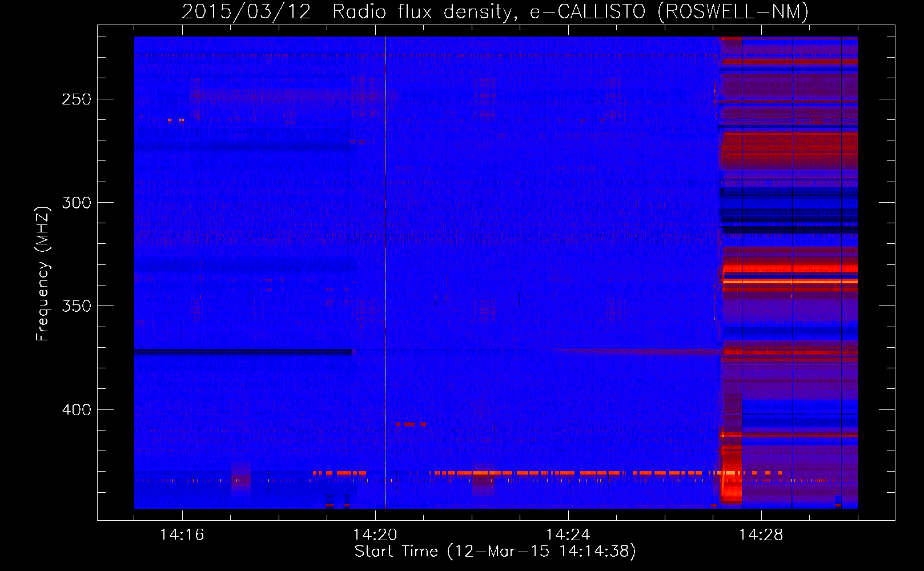This screenshot has height=571, width=924.
Task: Select the 350 frequency tick label
Action: 77,306
